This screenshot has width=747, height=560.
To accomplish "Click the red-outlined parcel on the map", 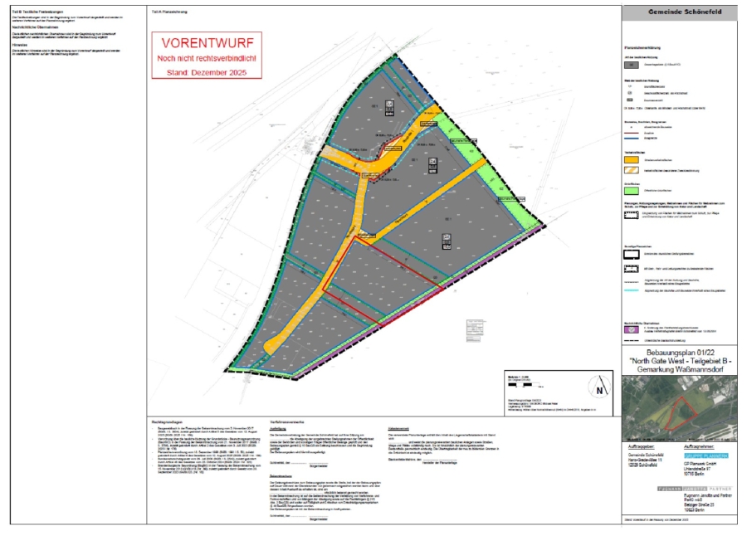I will coord(383,281).
